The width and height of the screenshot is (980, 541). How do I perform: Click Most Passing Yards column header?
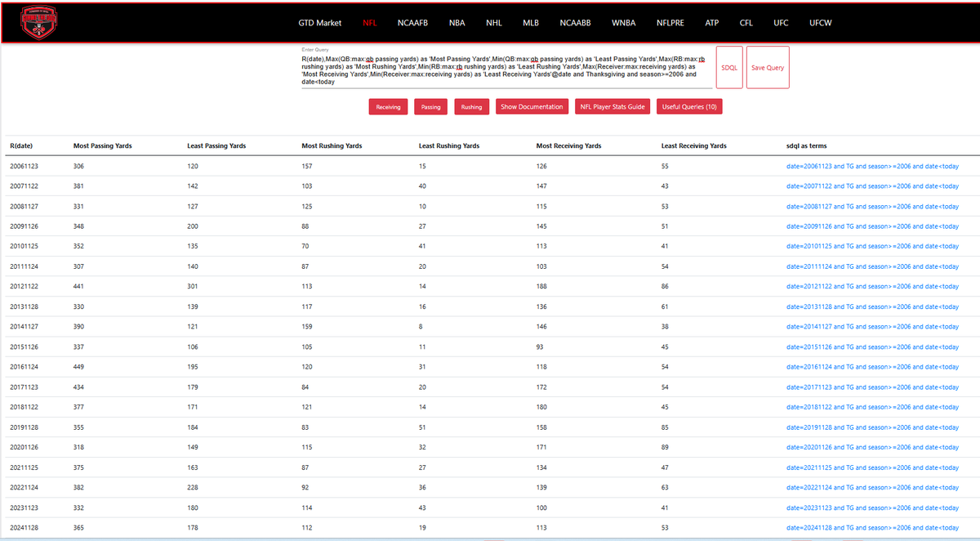102,145
